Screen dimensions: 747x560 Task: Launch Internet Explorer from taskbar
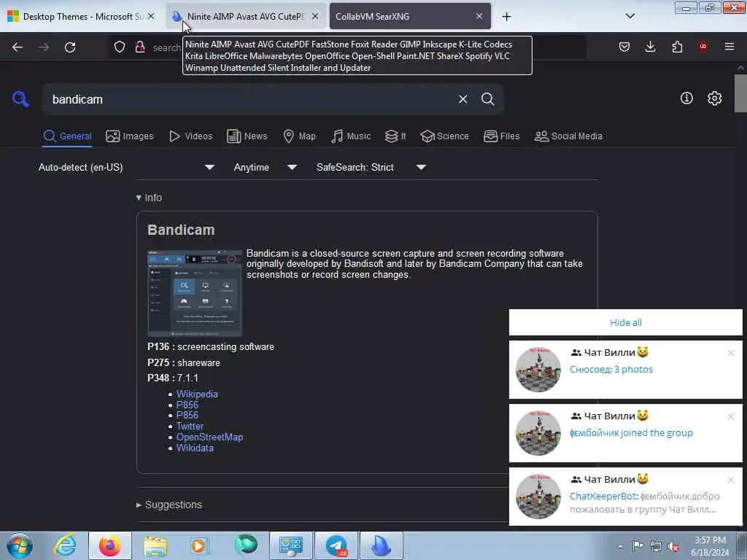coord(65,545)
